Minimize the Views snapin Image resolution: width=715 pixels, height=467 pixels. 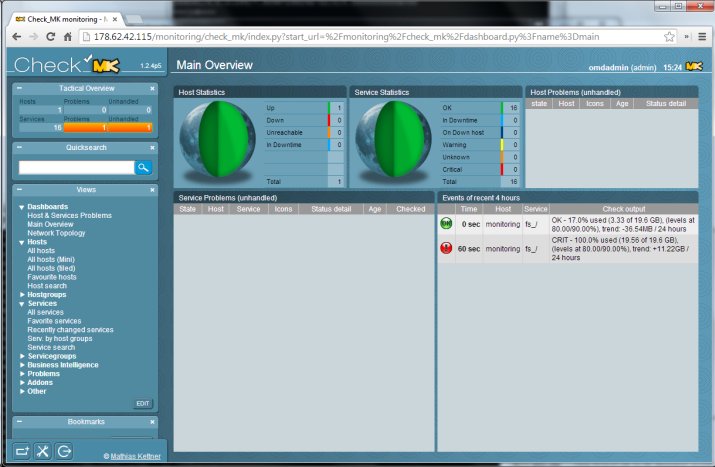click(x=20, y=189)
